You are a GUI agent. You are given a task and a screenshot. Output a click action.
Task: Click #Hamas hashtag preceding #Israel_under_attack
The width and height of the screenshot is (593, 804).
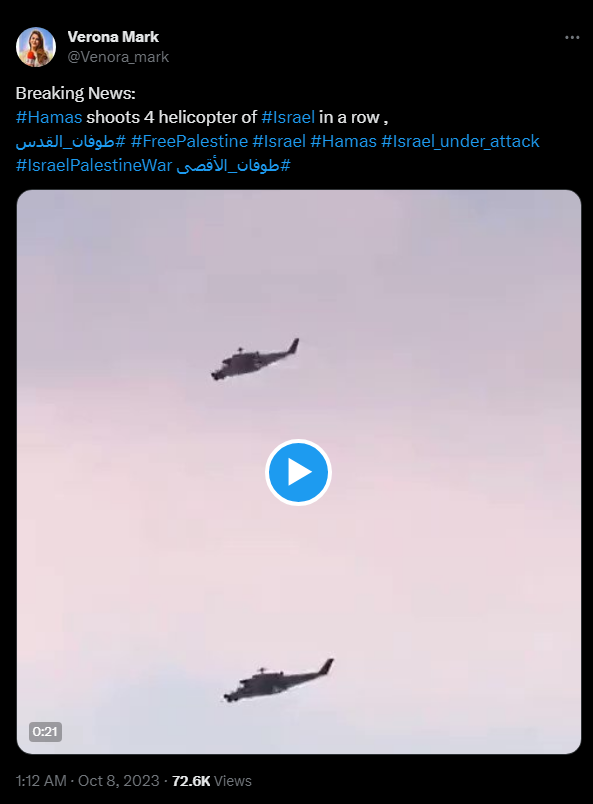(344, 141)
